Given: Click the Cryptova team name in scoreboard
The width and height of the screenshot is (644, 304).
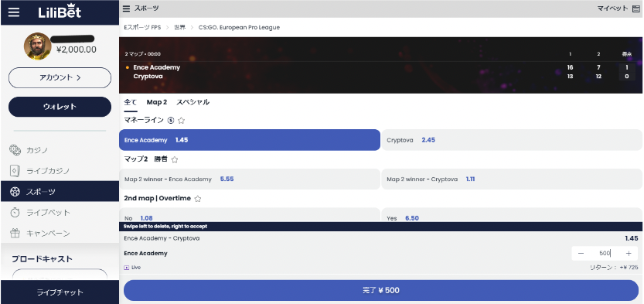Looking at the screenshot, I should 148,77.
